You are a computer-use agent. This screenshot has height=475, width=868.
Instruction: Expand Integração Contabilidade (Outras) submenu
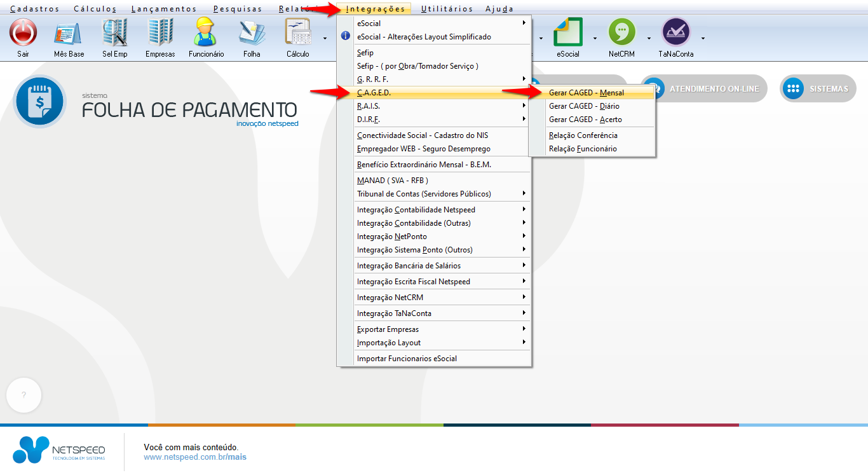pyautogui.click(x=434, y=223)
